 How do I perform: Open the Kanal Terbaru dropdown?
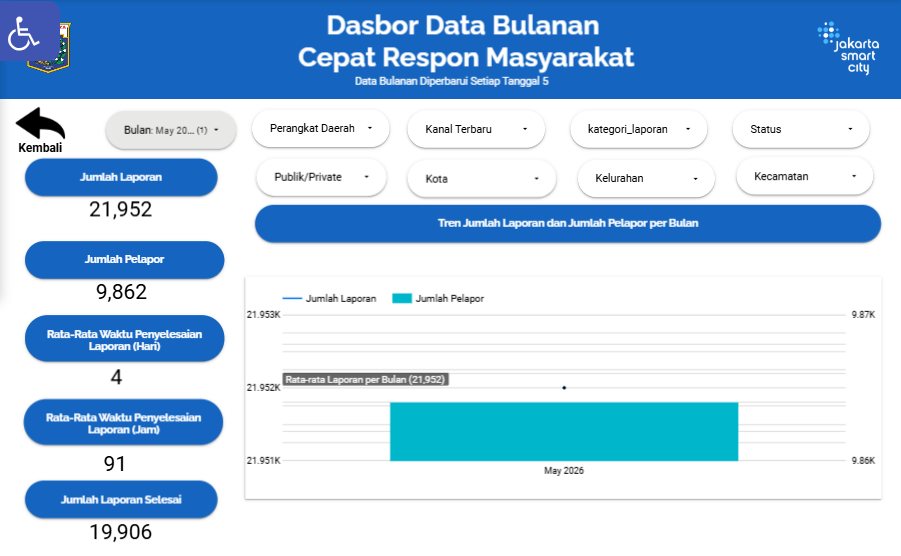click(x=476, y=129)
